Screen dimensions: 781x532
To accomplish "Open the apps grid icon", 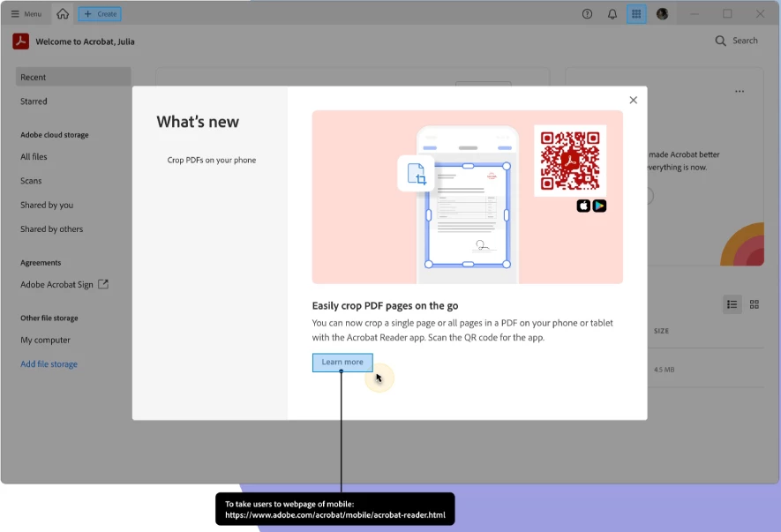I will point(636,14).
